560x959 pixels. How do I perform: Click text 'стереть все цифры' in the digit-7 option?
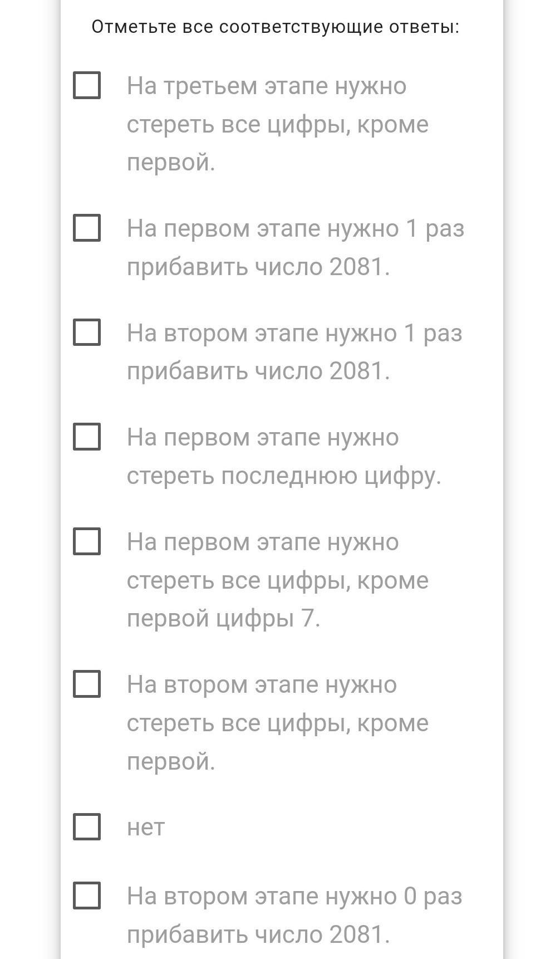tap(238, 580)
